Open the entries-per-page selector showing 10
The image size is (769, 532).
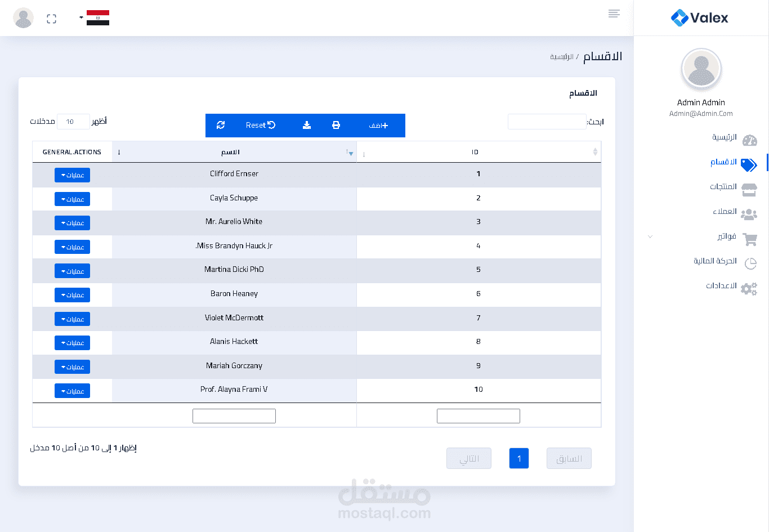(73, 122)
